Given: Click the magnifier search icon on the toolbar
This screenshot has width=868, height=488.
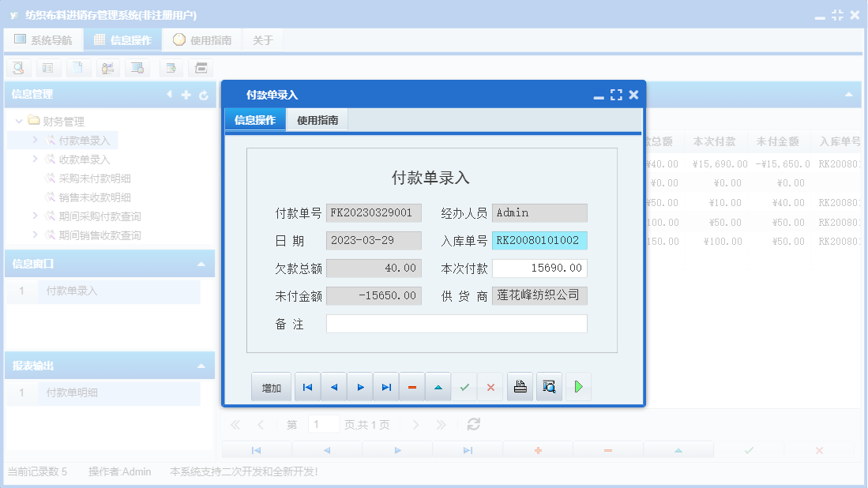Looking at the screenshot, I should [x=18, y=68].
